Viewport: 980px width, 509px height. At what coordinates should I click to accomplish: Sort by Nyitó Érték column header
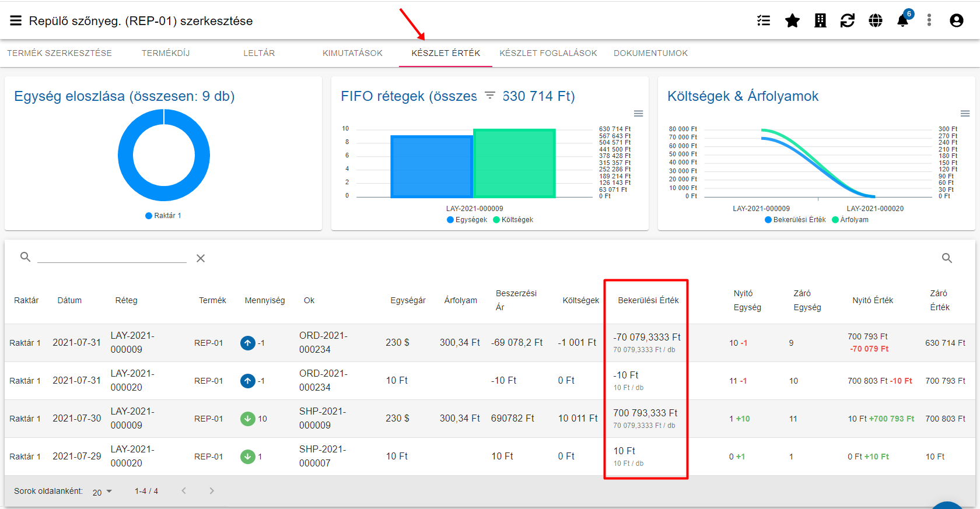(x=873, y=300)
